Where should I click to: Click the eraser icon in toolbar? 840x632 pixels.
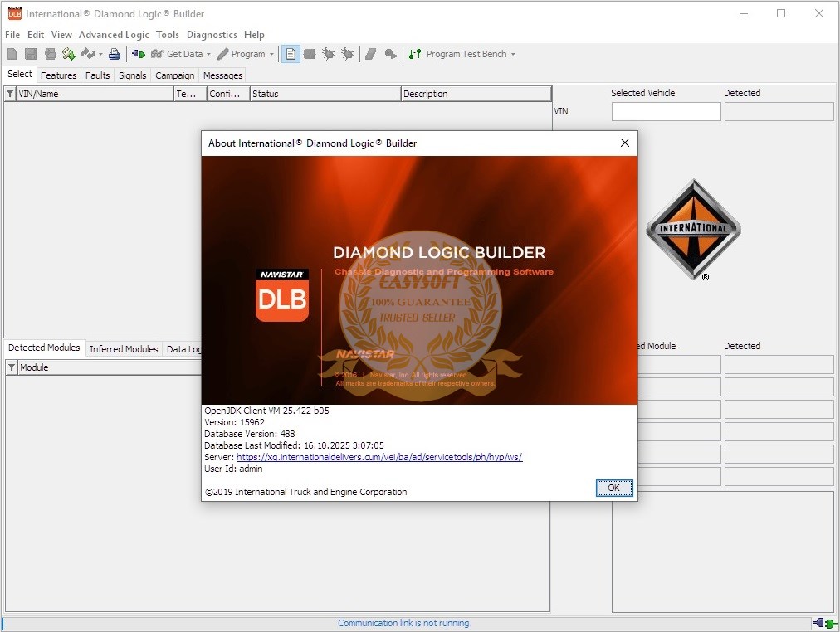point(370,54)
